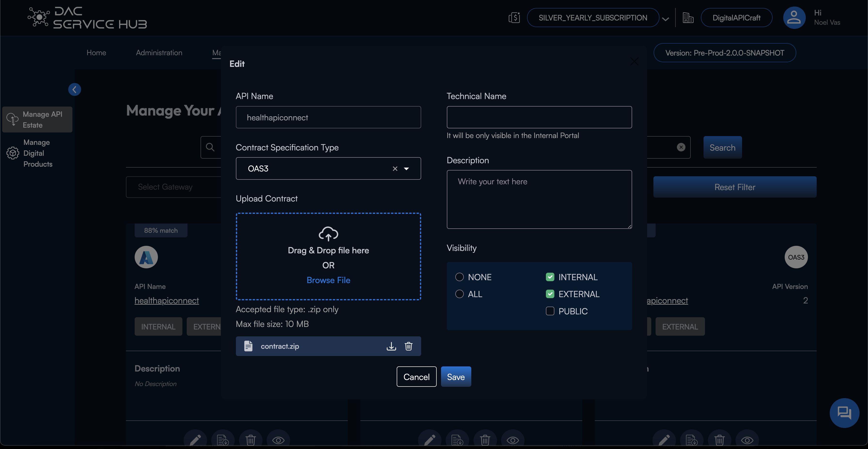The height and width of the screenshot is (449, 868).
Task: Click the Browse File link to upload
Action: tap(329, 280)
